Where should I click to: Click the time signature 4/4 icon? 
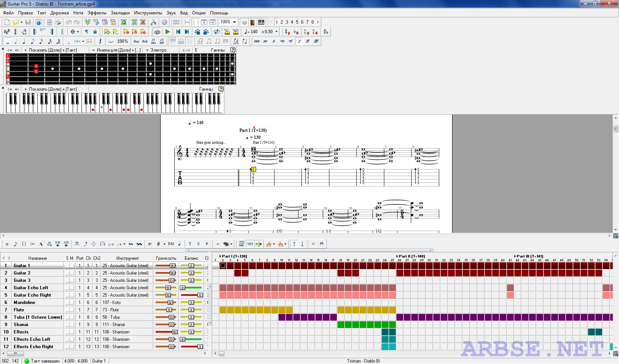15,32
